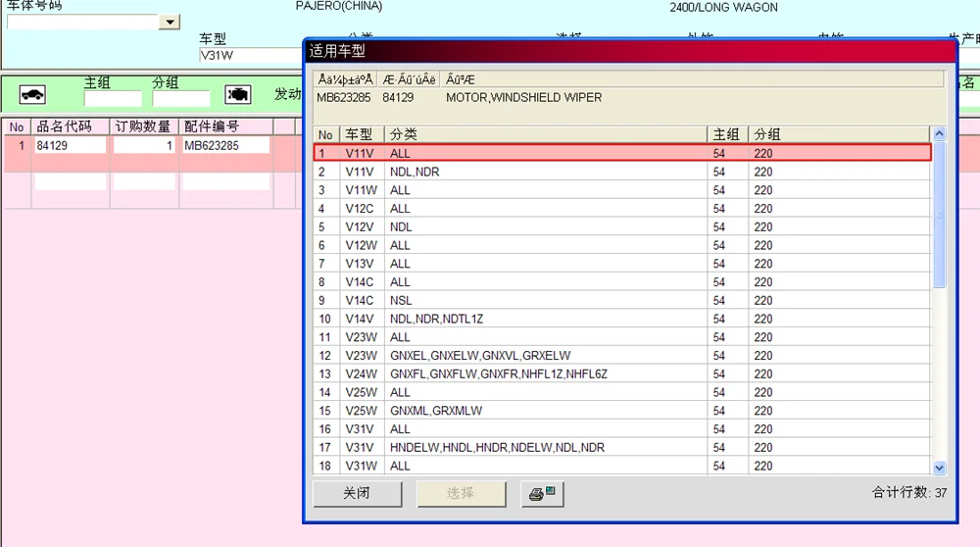Click the model list scrollbar thumb
980x547 pixels.
point(939,215)
